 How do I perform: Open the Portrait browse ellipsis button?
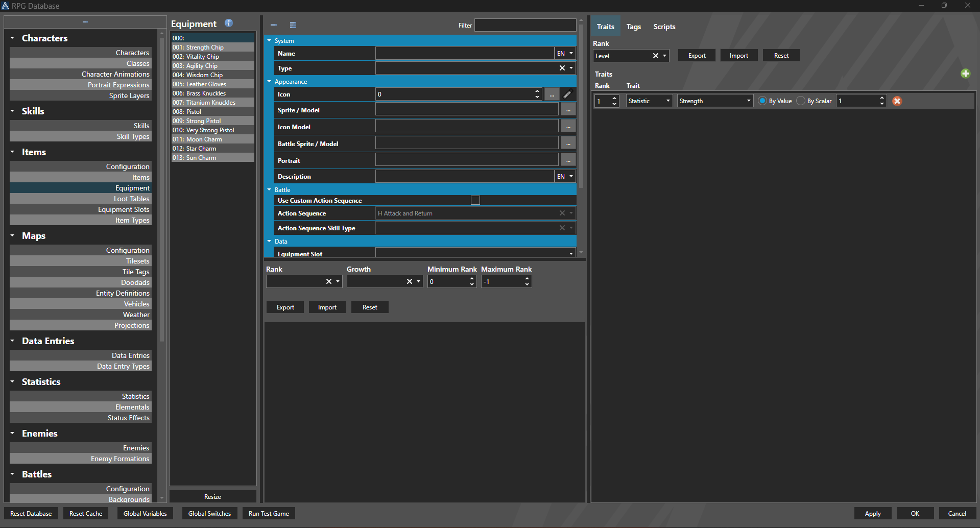[568, 160]
